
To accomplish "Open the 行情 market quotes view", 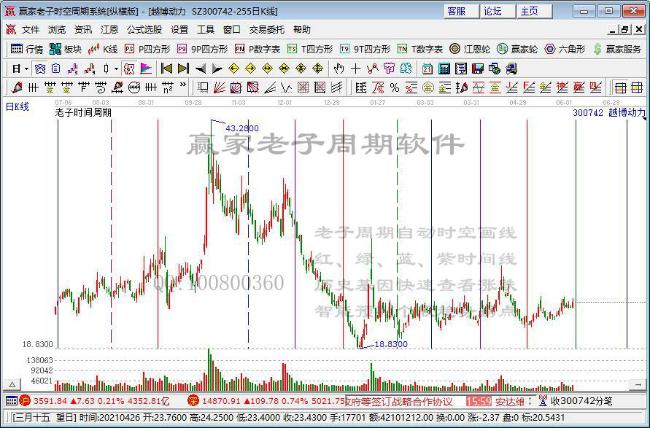I will (x=27, y=49).
